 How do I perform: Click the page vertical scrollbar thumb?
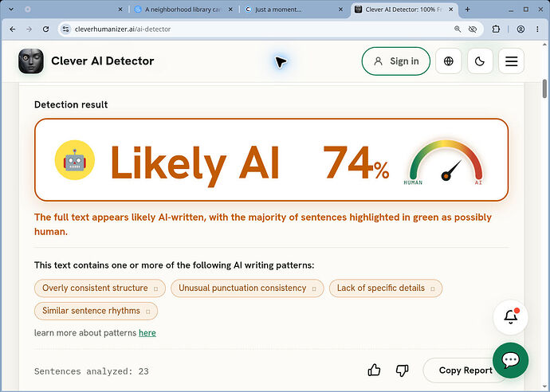[544, 88]
